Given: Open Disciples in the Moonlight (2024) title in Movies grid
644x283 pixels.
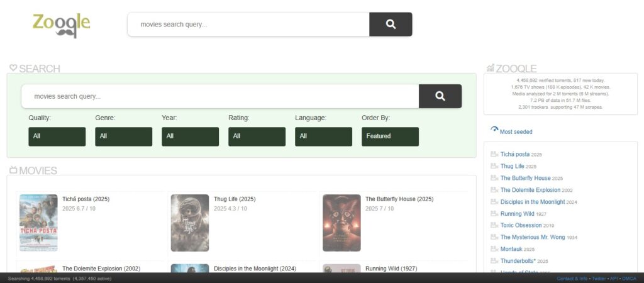Looking at the screenshot, I should [255, 269].
